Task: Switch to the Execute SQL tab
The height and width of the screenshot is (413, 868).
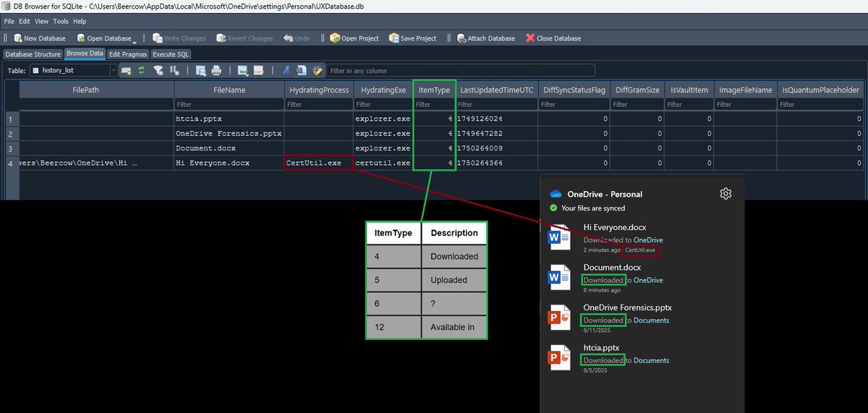Action: click(x=171, y=54)
